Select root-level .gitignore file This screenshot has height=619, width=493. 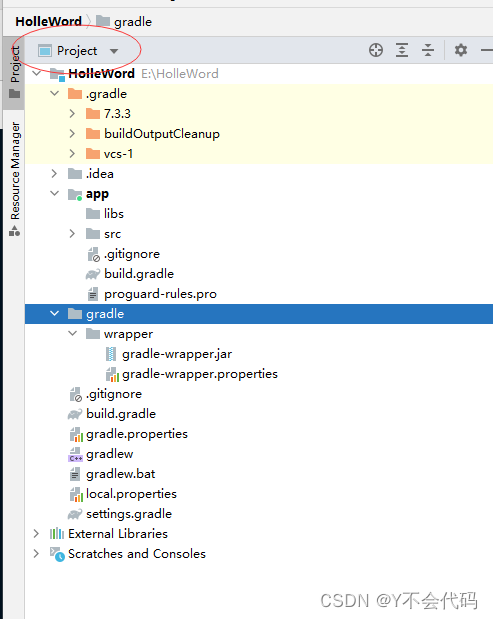click(x=259, y=394)
